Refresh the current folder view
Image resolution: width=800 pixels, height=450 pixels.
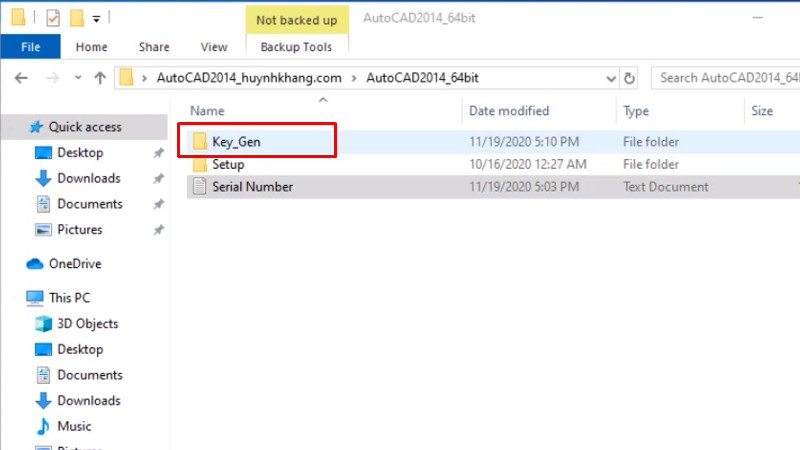point(629,78)
